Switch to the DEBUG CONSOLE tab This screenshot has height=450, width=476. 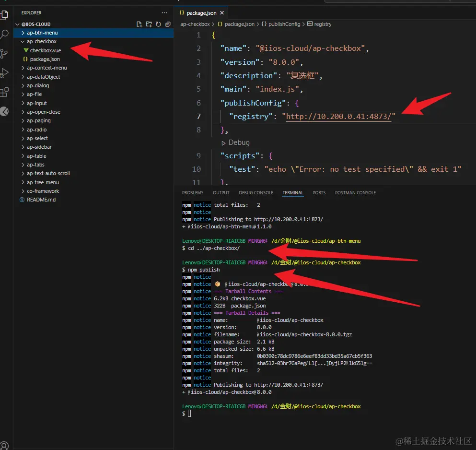tap(256, 193)
